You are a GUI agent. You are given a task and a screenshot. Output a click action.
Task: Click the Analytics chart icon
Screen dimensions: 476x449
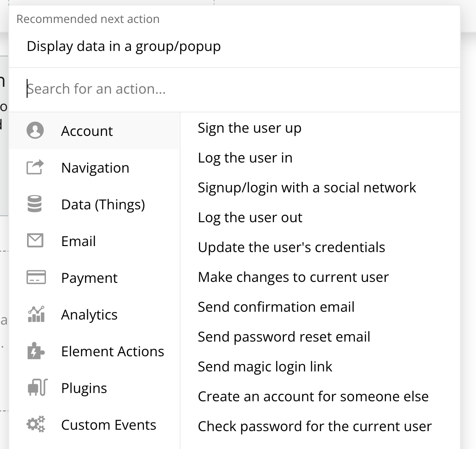[35, 314]
